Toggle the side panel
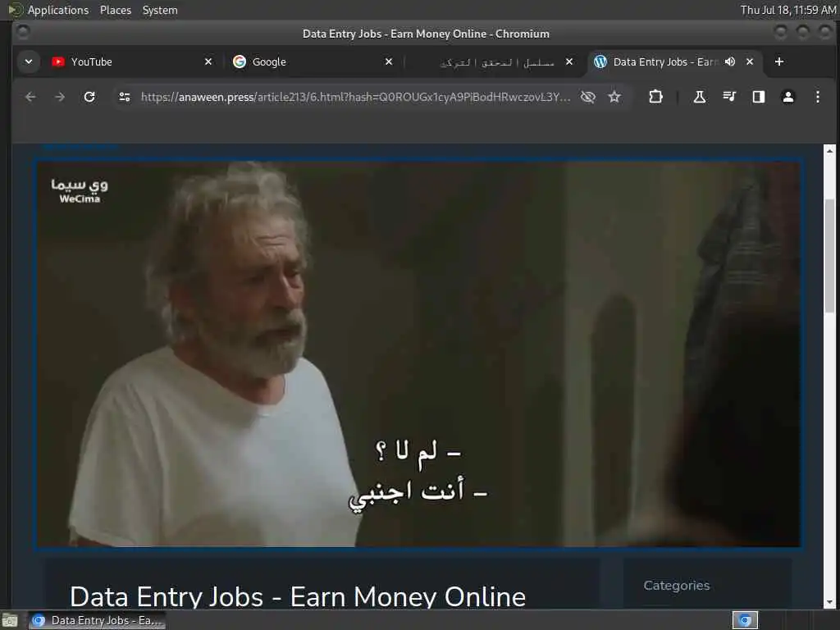 [x=759, y=97]
